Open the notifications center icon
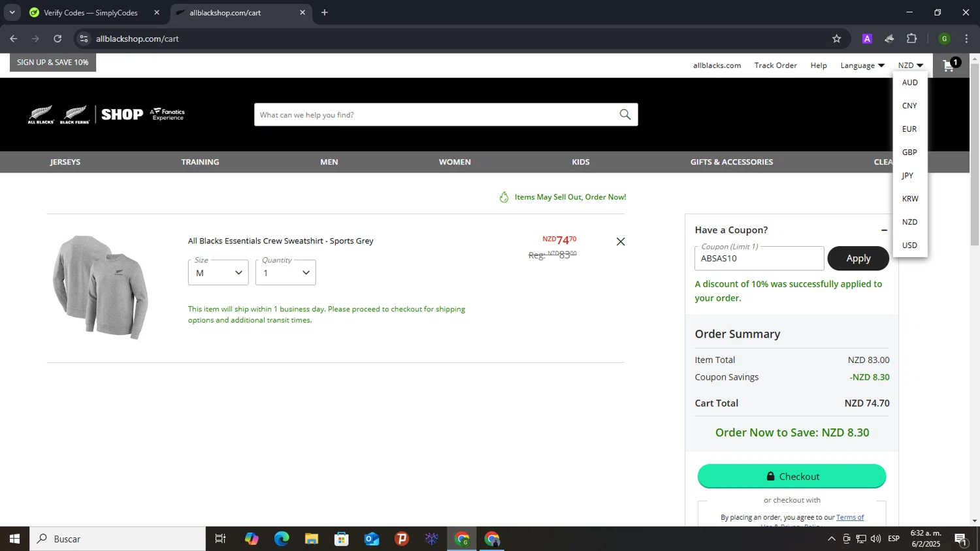The image size is (980, 551). tap(961, 539)
